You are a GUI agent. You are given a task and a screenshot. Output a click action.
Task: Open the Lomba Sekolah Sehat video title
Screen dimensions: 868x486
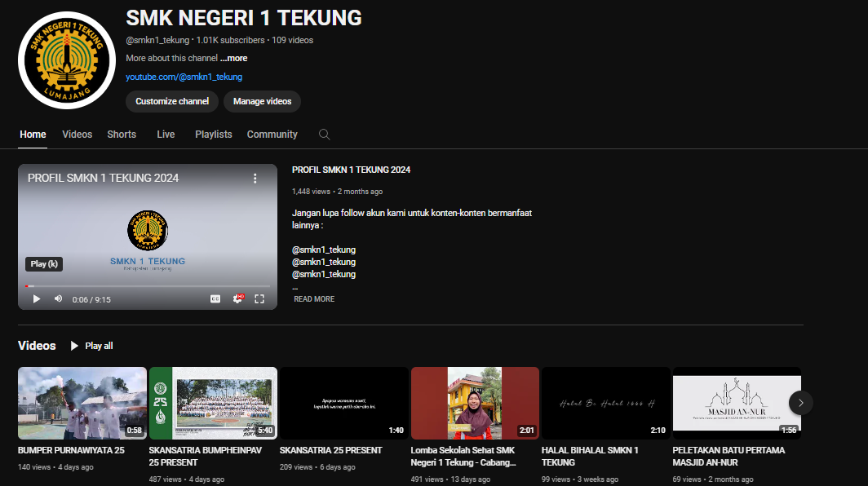(463, 457)
